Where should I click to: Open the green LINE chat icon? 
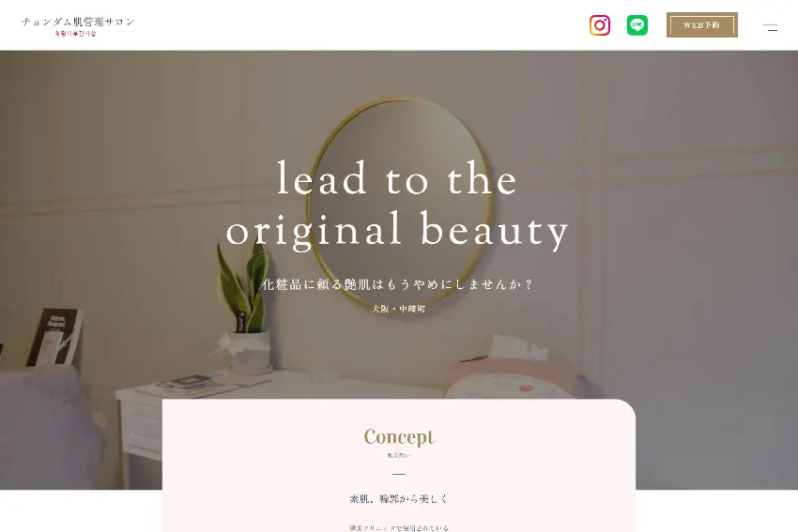[x=637, y=25]
